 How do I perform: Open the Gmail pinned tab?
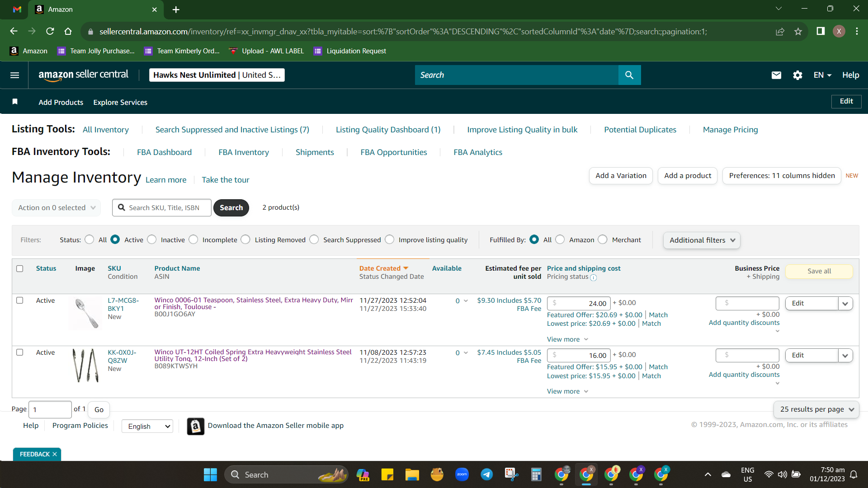pyautogui.click(x=17, y=9)
